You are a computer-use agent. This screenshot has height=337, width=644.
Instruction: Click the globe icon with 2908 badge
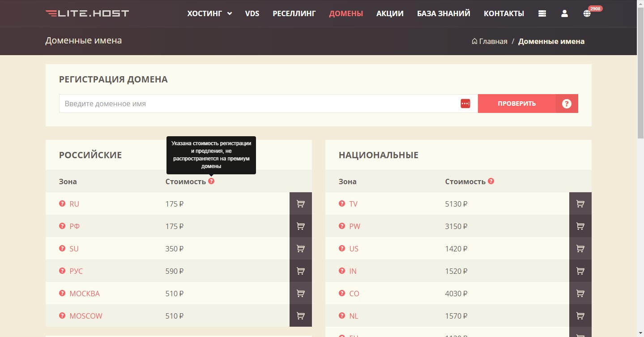coord(587,13)
